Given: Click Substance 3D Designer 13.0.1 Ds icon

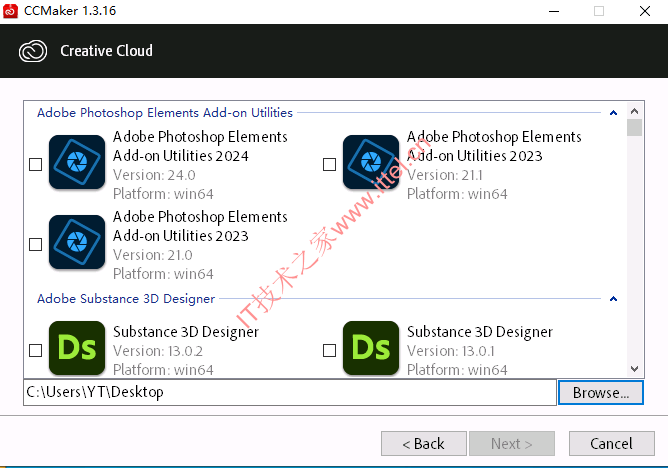Looking at the screenshot, I should pyautogui.click(x=371, y=348).
